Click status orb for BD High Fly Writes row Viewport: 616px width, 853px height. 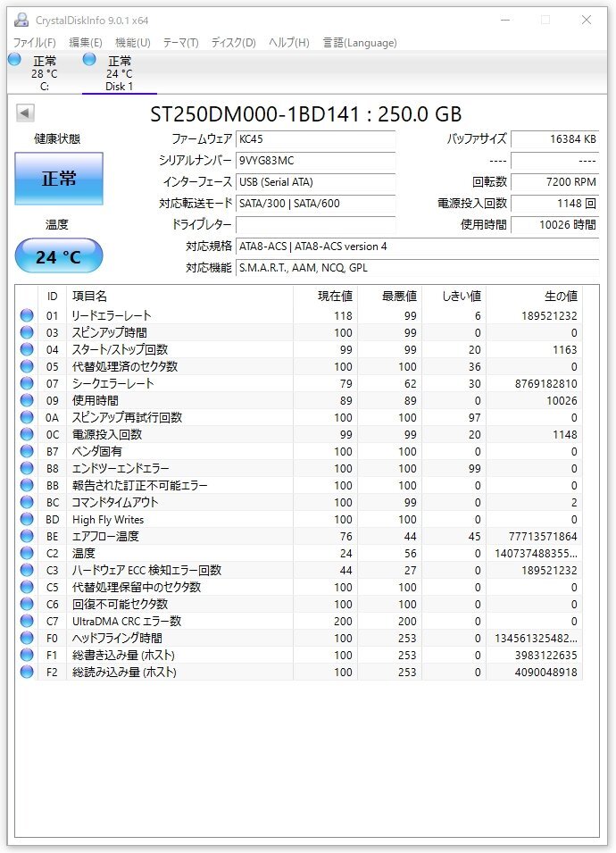(x=27, y=519)
